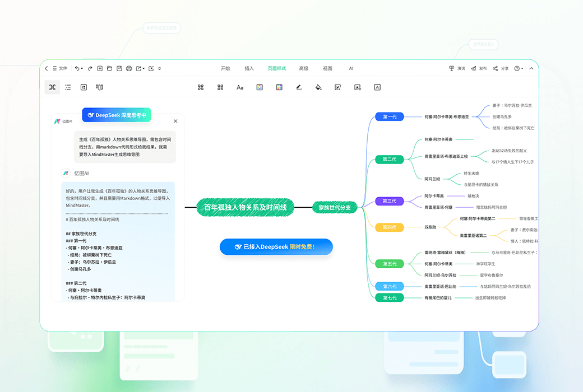Image resolution: width=583 pixels, height=392 pixels.
Task: Switch to the kanban board view icon
Action: (x=99, y=87)
